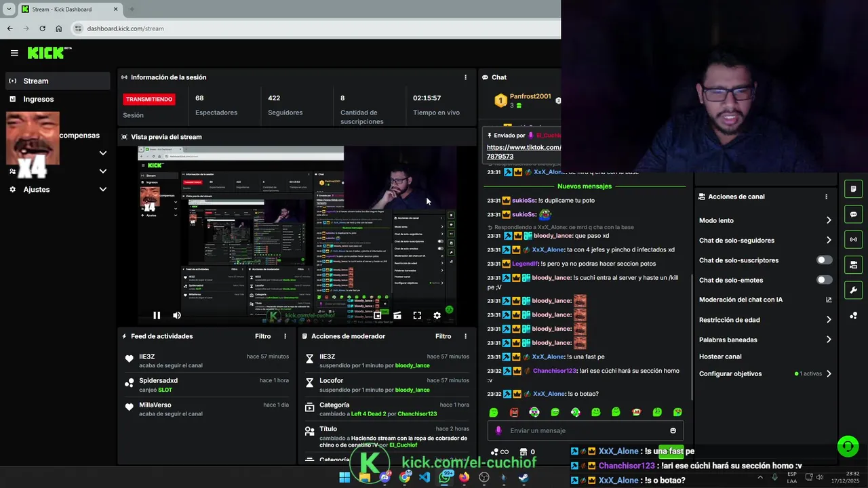Mute the stream preview volume
The width and height of the screenshot is (868, 488).
pos(177,315)
